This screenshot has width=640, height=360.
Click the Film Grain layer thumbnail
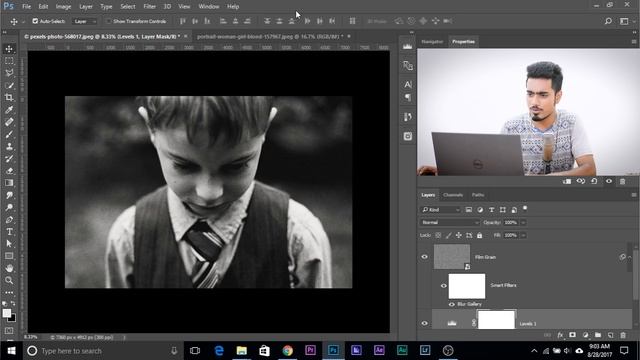pos(452,257)
